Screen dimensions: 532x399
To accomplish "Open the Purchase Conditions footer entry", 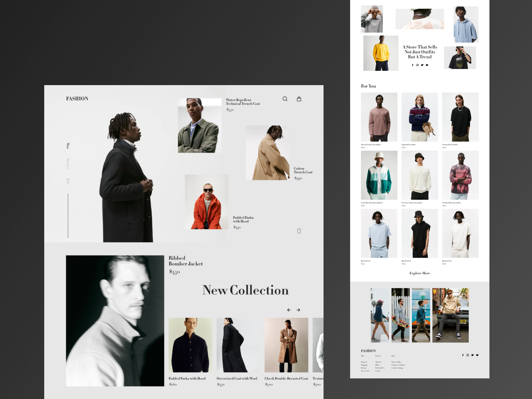I will click(399, 365).
